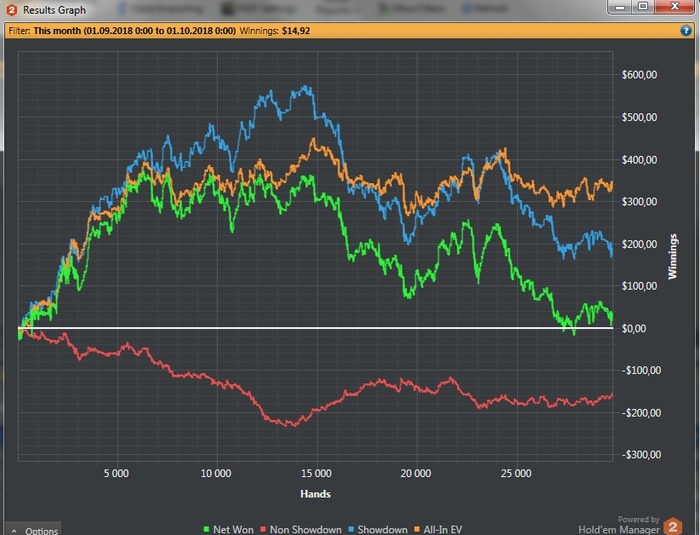The image size is (700, 535).
Task: Click the $300,00 axis label
Action: pyautogui.click(x=639, y=202)
